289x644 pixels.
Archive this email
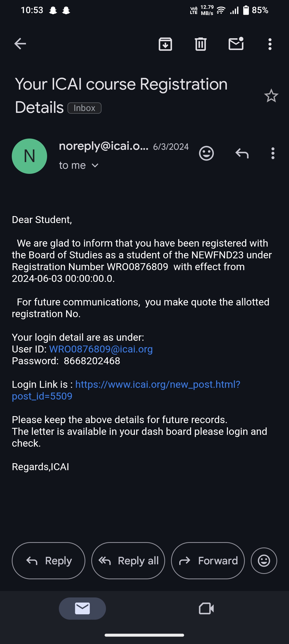(x=165, y=44)
